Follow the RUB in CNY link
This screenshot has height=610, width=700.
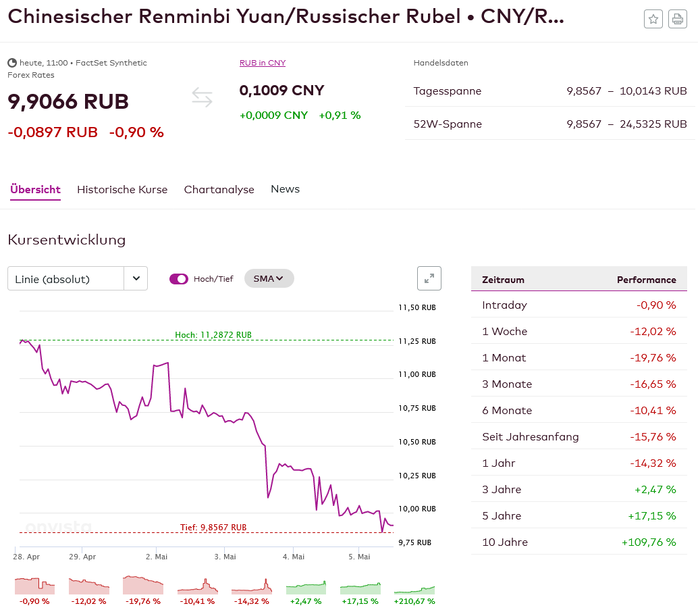pos(263,63)
